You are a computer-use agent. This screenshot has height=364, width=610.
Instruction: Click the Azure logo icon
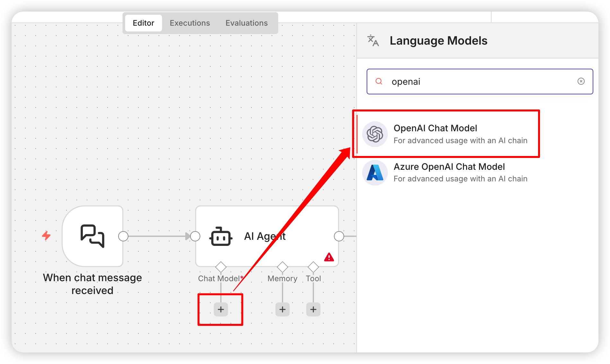click(375, 173)
